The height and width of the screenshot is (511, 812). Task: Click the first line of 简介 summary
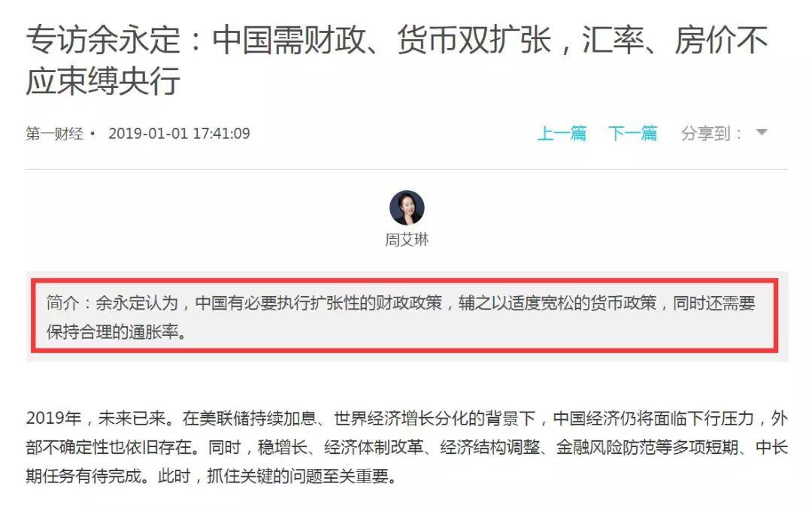[x=401, y=303]
